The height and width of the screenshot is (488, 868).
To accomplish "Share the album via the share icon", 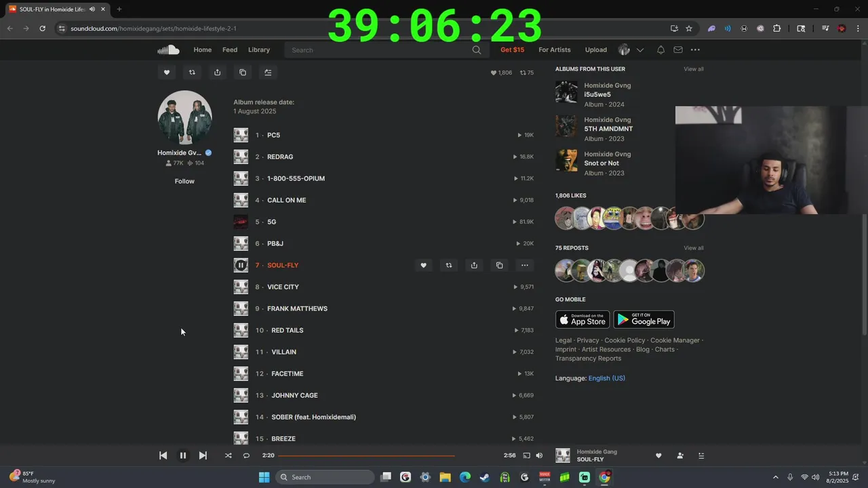I will 217,73.
